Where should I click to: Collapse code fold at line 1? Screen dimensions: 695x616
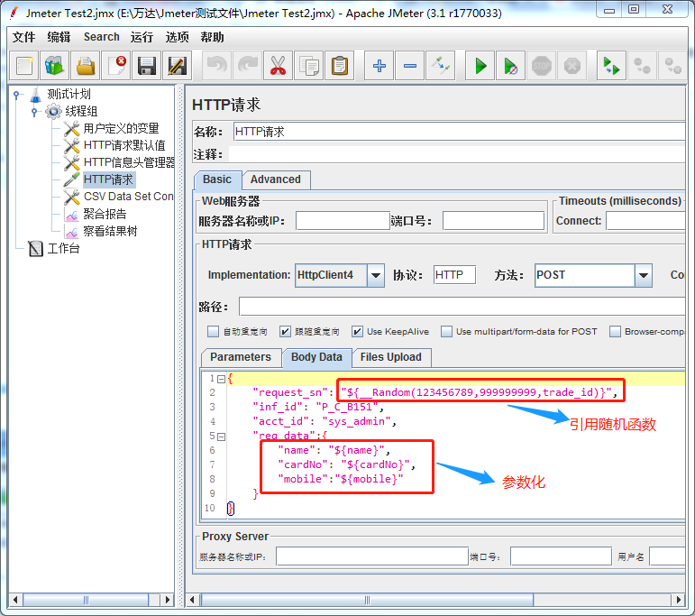[221, 379]
